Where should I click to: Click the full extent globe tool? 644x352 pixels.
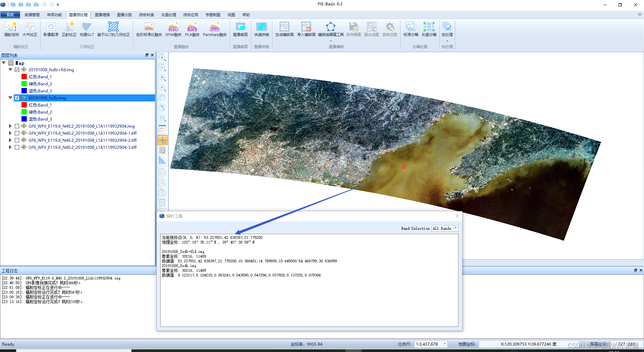[162, 108]
